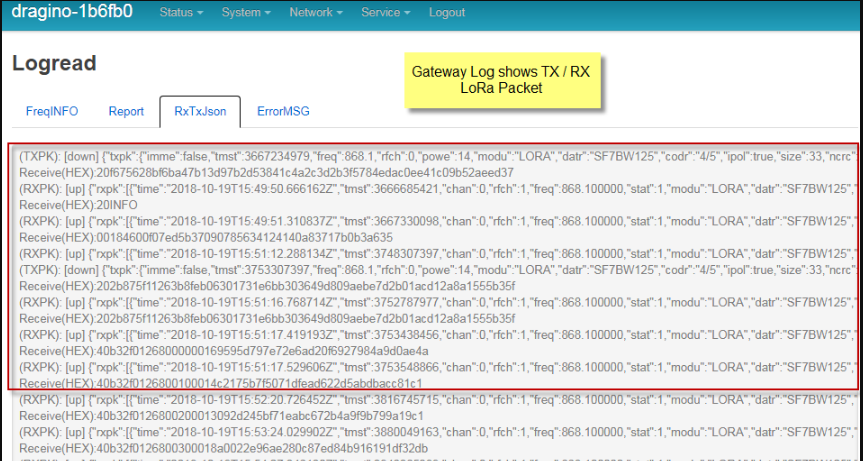Expand the Service menu

386,12
